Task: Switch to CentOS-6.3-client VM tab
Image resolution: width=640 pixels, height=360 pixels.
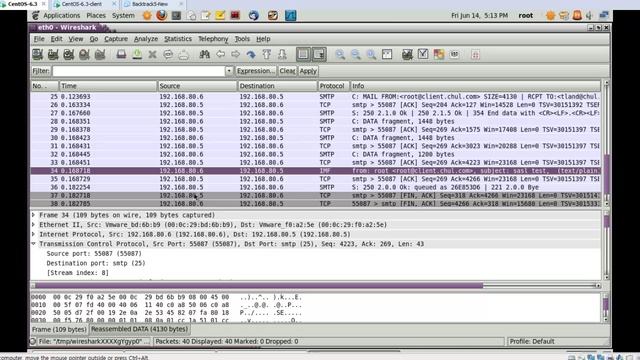Action: coord(82,4)
